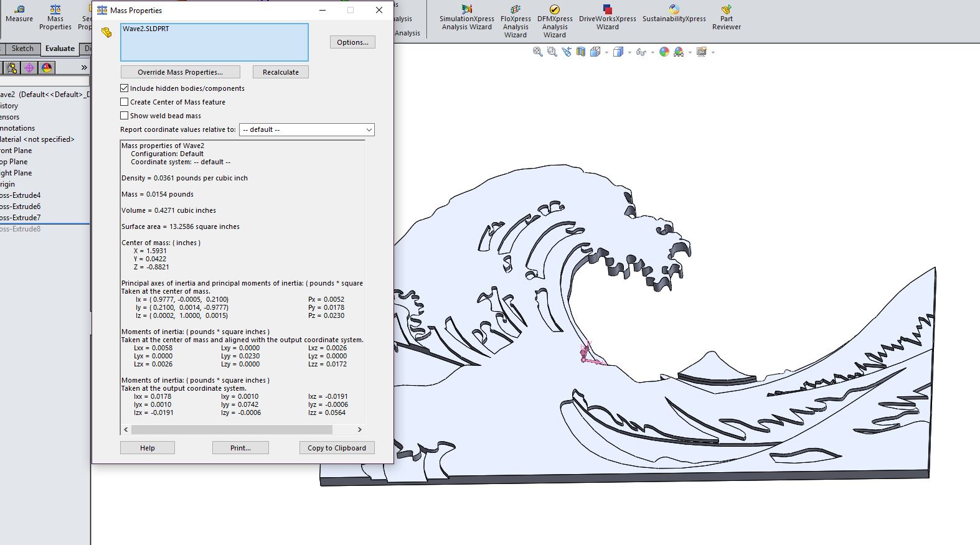Launch SimulationXpress Analysis Wizard
Viewport: 980px width, 545px height.
pos(466,17)
